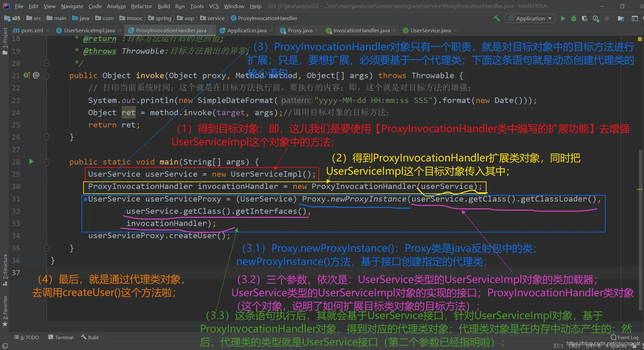Run Application with coverage shield icon

point(585,18)
